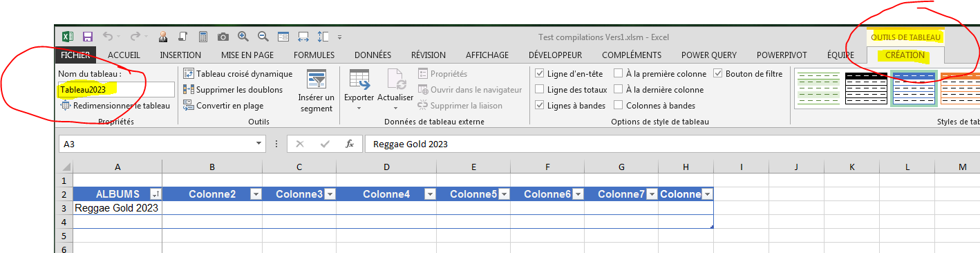
Task: Open the Name Box dropdown arrow
Action: tap(259, 144)
